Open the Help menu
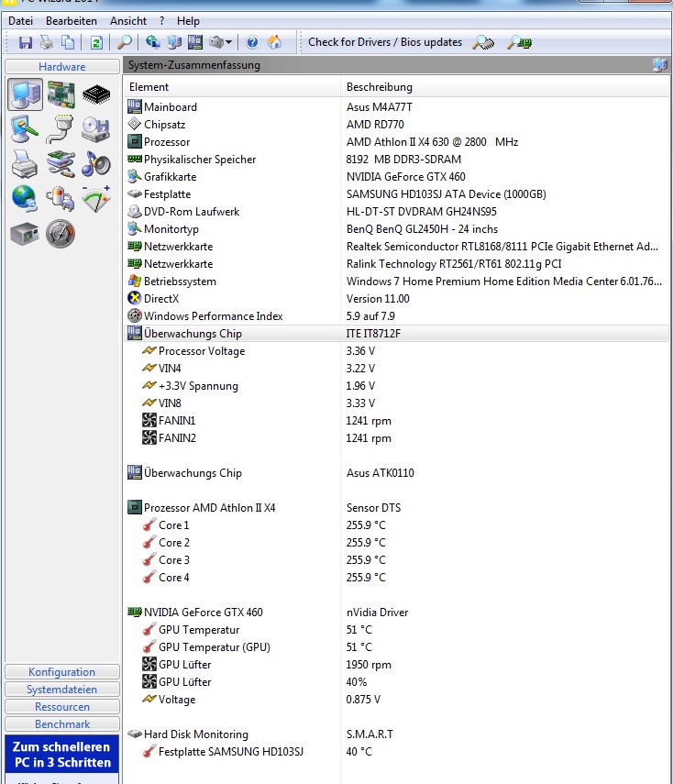Viewport: 673px width, 784px height. pos(188,21)
